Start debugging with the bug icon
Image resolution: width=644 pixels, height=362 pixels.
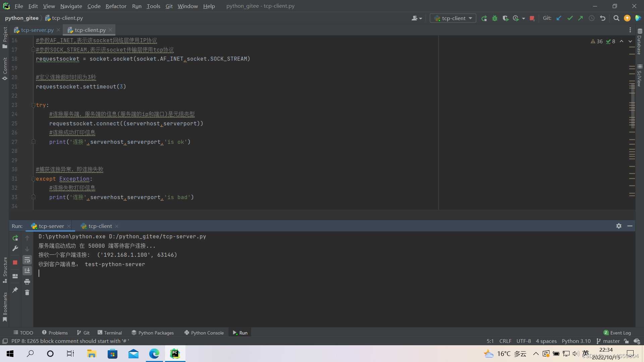click(x=495, y=18)
